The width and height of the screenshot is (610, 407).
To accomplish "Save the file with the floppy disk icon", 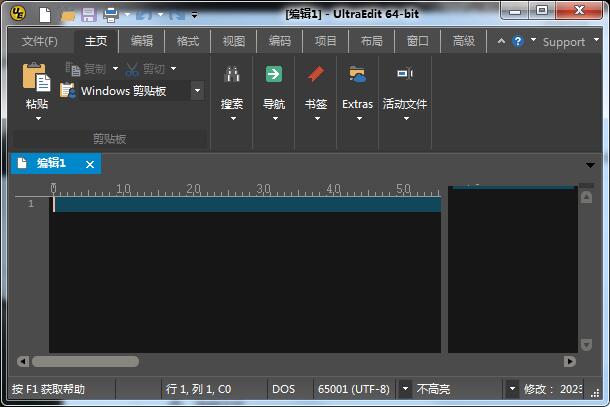I will [x=89, y=15].
